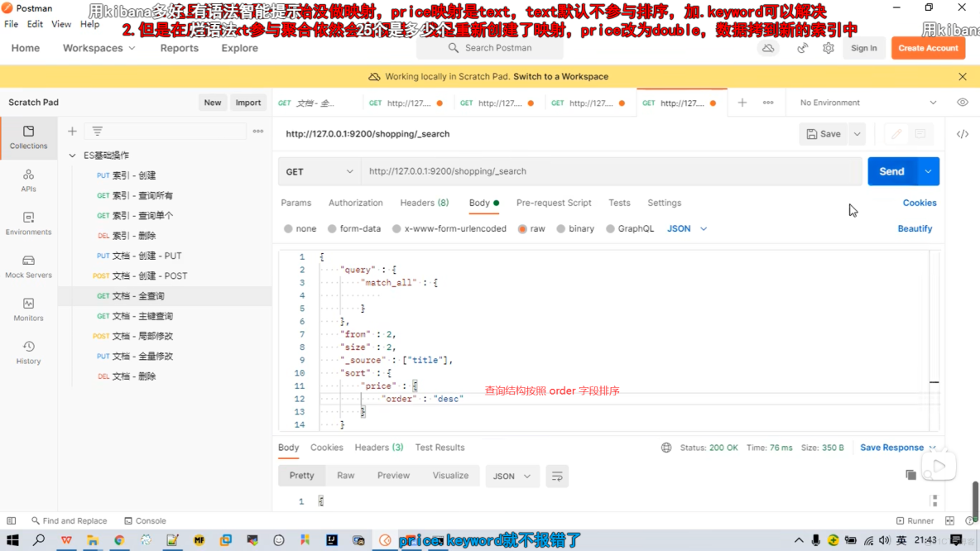Open the Collections panel in the sidebar
Screen dimensions: 980x551
coord(28,139)
